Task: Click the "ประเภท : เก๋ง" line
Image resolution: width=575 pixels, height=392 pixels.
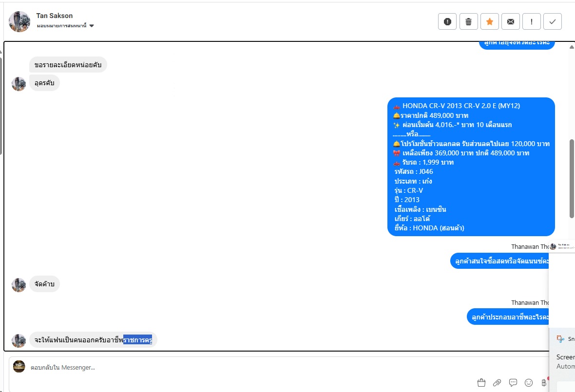Action: 413,181
